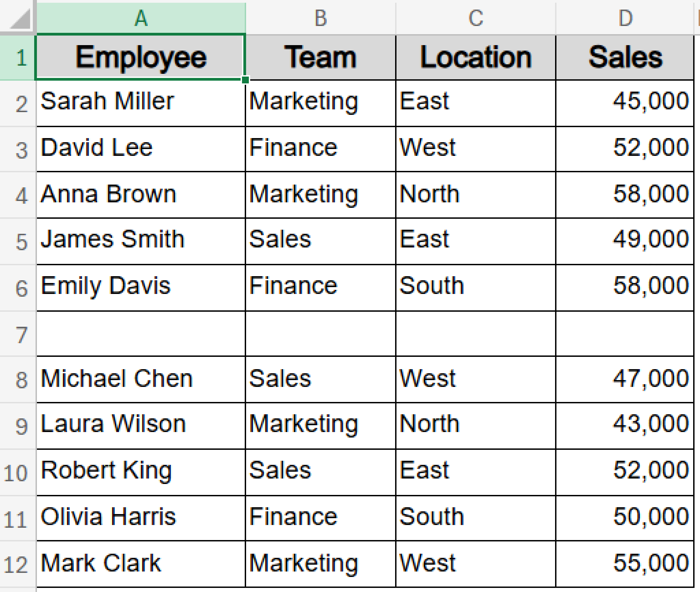700x592 pixels.
Task: Click David Lee's sales value 52,000
Action: [625, 148]
